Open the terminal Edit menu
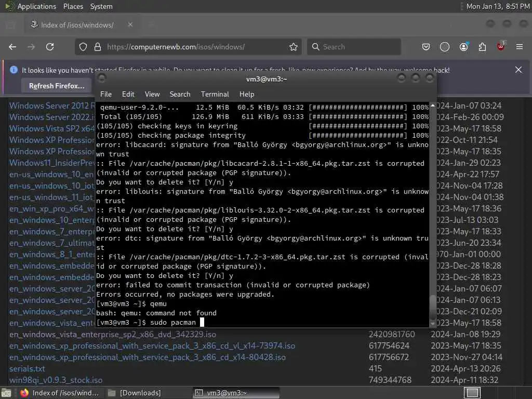The width and height of the screenshot is (532, 399). point(128,95)
